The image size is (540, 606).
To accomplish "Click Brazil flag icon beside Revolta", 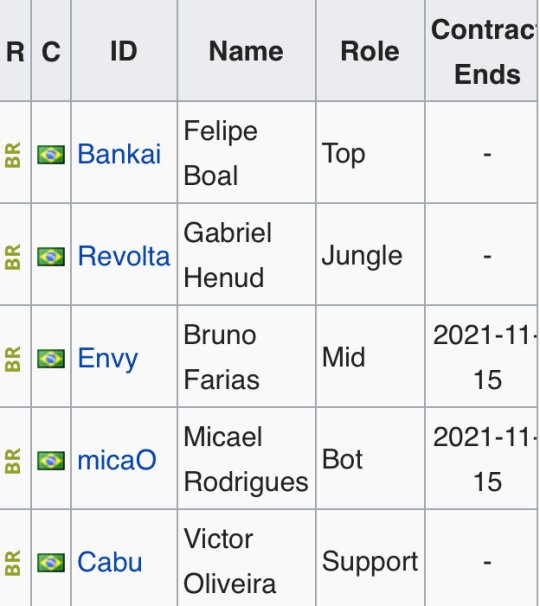I will (51, 257).
